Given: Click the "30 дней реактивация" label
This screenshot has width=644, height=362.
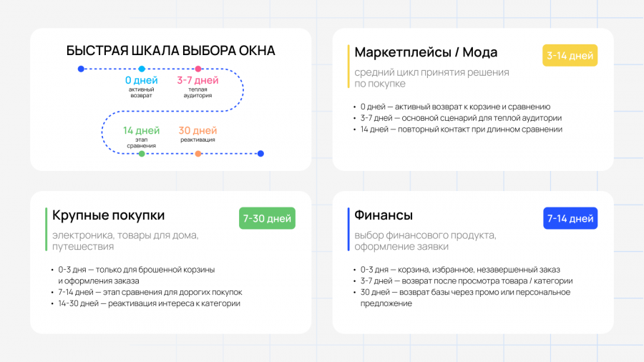Looking at the screenshot, I should point(197,134).
